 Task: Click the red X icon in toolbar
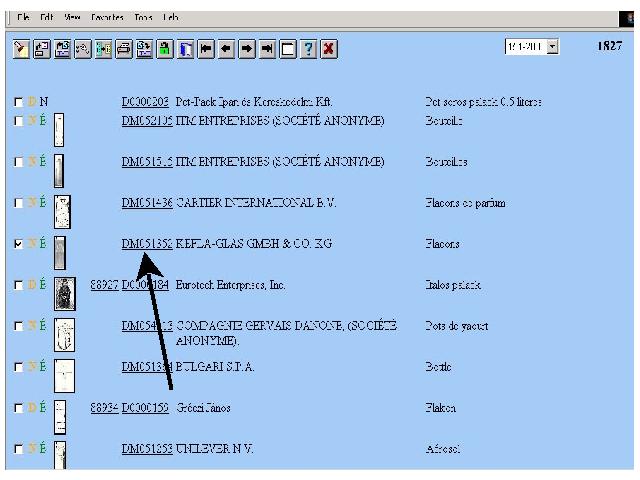329,49
